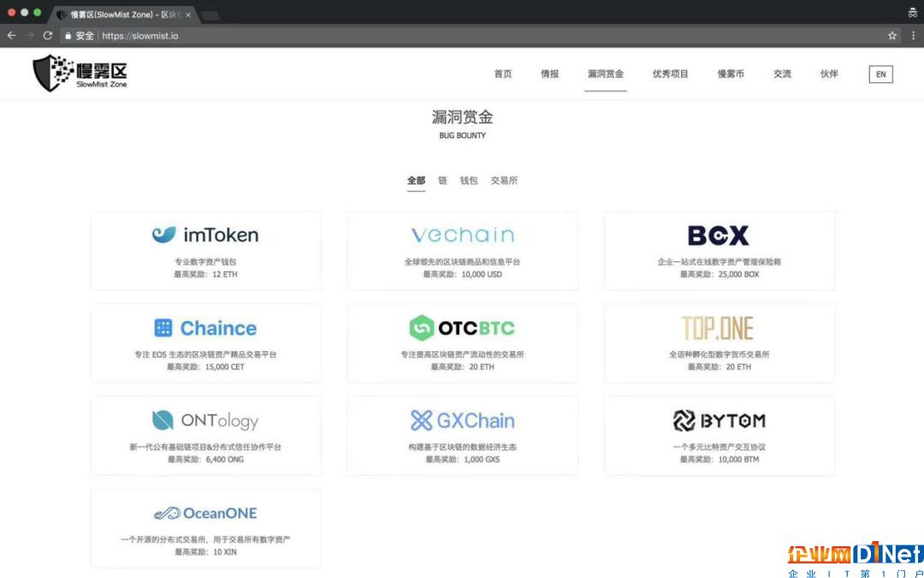Click the SlowMist Zone shield logo
The image size is (924, 578).
coord(80,73)
